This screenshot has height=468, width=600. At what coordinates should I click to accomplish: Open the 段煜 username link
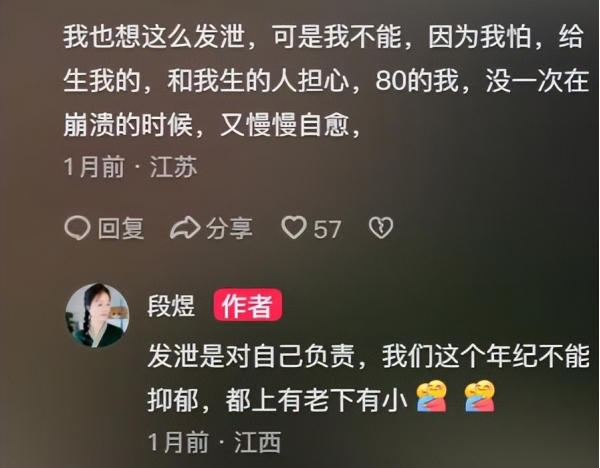point(171,306)
